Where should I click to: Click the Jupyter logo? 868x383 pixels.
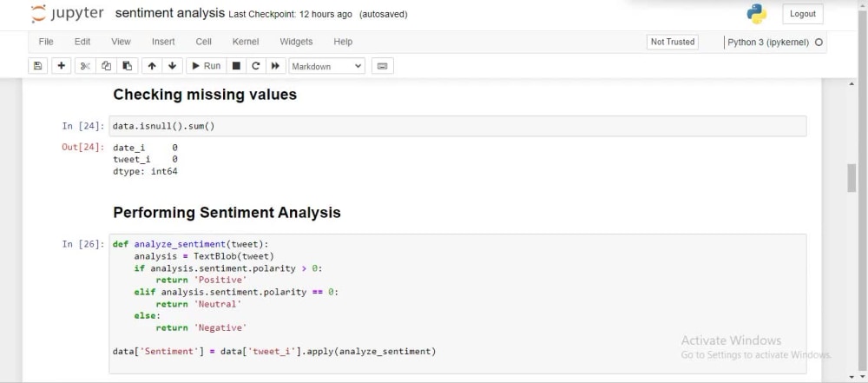click(x=68, y=14)
